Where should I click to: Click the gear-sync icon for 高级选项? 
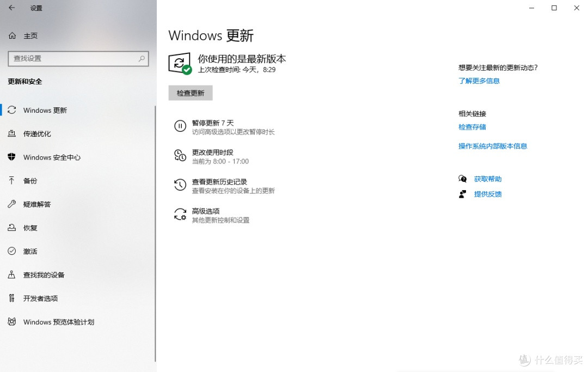tap(180, 214)
